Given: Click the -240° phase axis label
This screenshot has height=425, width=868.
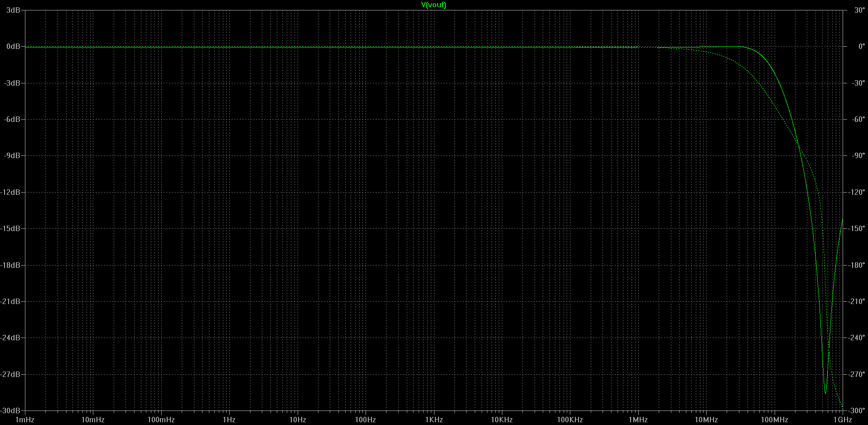Looking at the screenshot, I should coord(856,338).
